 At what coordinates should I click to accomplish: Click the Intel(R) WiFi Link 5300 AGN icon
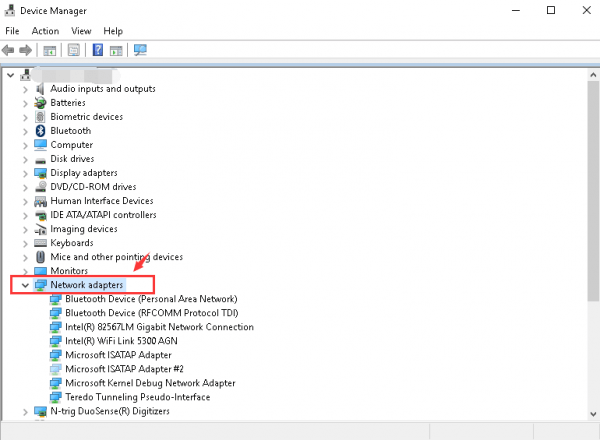(55, 341)
